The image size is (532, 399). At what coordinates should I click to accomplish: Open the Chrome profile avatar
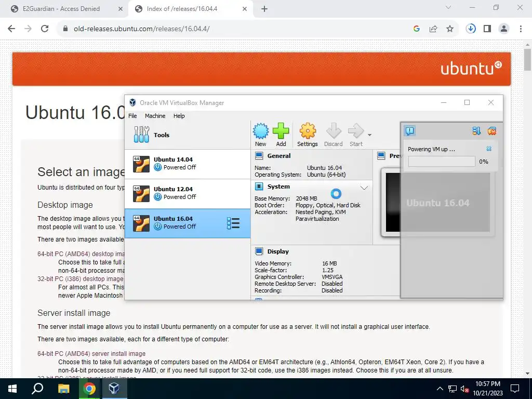(x=504, y=29)
